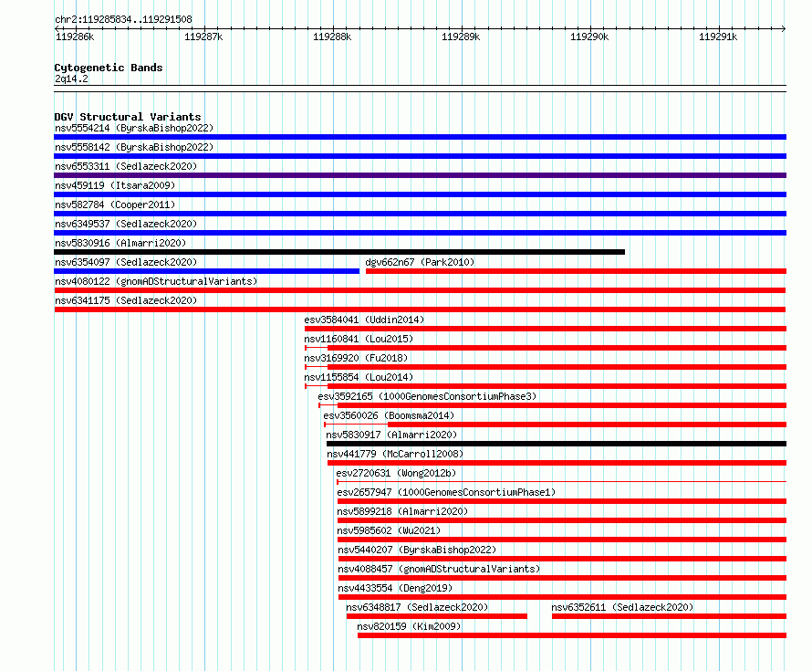
Task: Select nsv1160841 (Lou2015) variant label
Action: coord(359,339)
